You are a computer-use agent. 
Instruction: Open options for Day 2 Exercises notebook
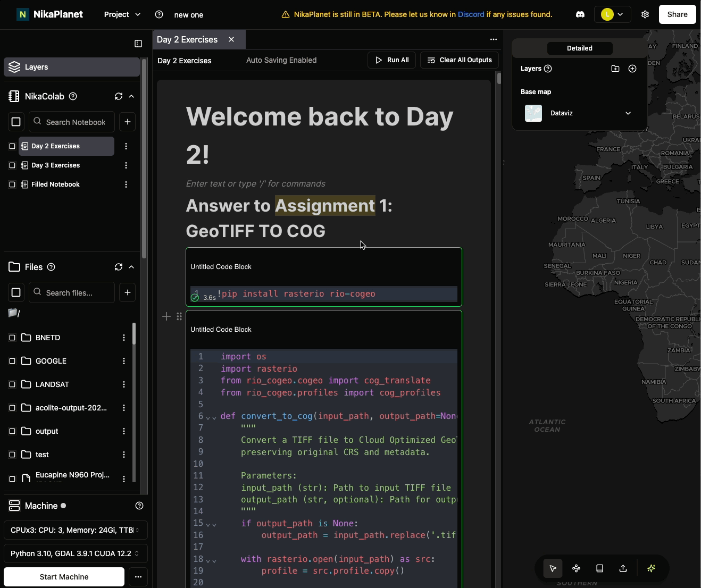(126, 146)
